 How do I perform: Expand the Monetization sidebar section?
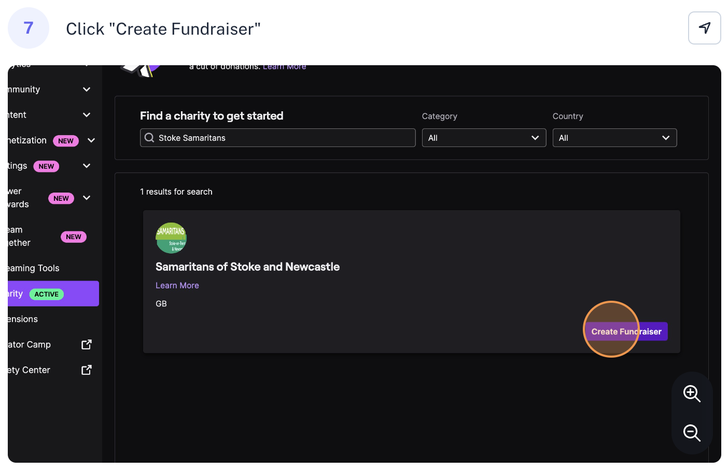pyautogui.click(x=91, y=141)
